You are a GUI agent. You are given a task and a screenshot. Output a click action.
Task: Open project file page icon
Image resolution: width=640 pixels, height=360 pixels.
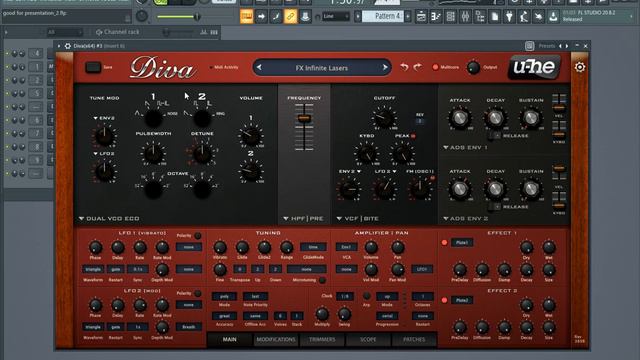coord(495,17)
